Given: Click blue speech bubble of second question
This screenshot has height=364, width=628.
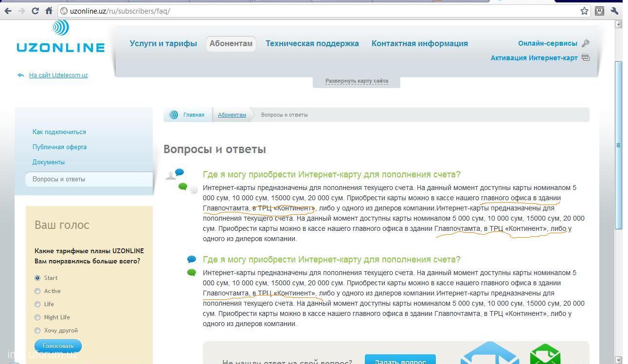Looking at the screenshot, I should coord(192,260).
